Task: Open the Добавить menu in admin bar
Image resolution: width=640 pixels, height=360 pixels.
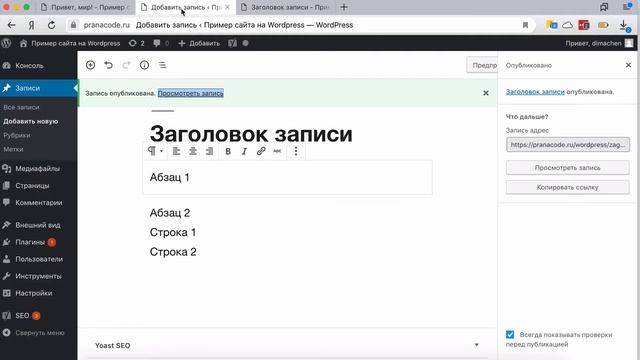Action: pyautogui.click(x=199, y=43)
